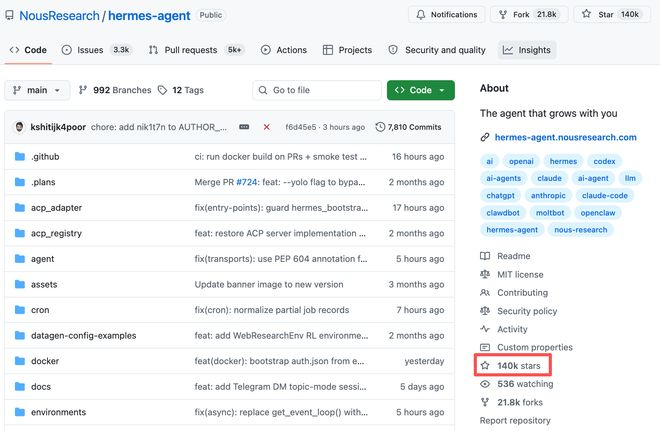Image resolution: width=660 pixels, height=431 pixels.
Task: Open the acp_adapter folder icon
Action: pyautogui.click(x=20, y=208)
